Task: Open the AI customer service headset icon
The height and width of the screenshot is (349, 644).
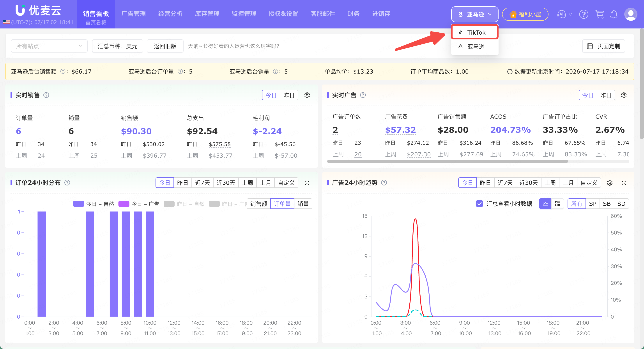Action: [x=561, y=14]
